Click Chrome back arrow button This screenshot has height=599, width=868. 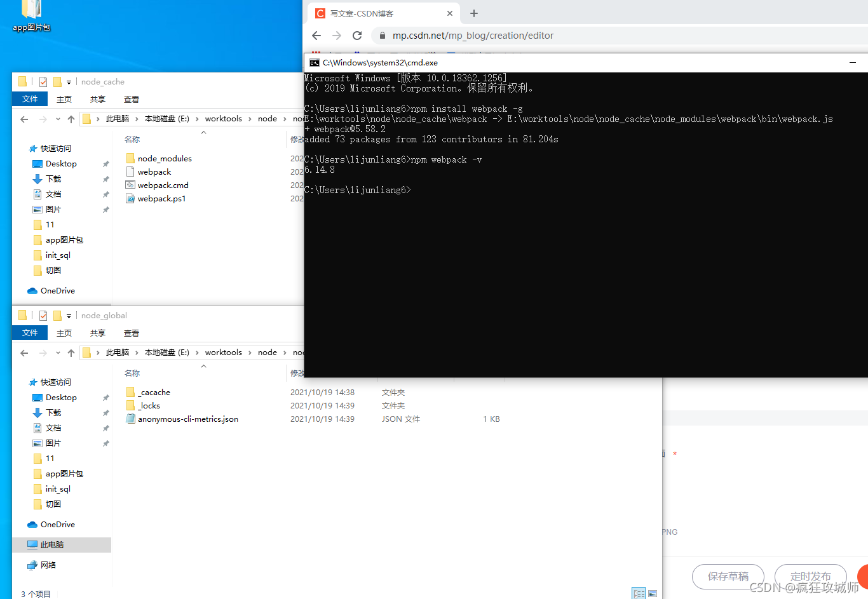pos(316,36)
